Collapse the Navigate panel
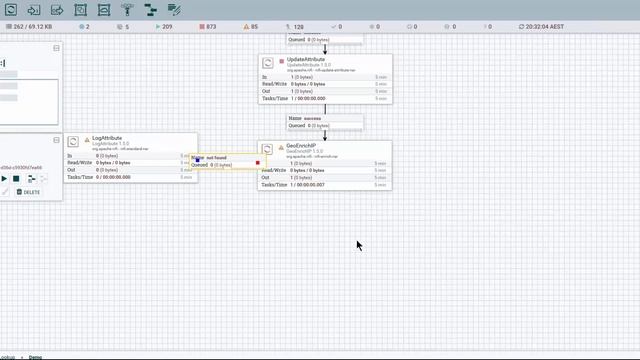Image resolution: width=640 pixels, height=360 pixels. point(56,48)
